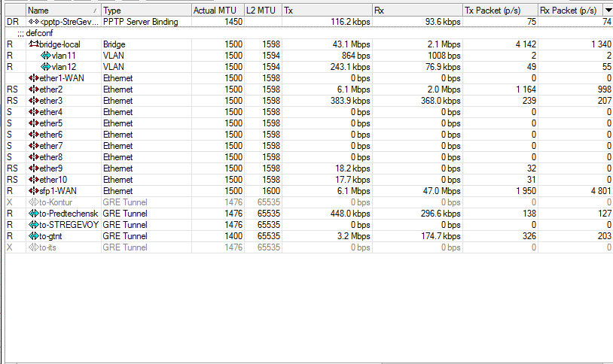
Task: Click the 4 801 Rx packet value
Action: (601, 191)
